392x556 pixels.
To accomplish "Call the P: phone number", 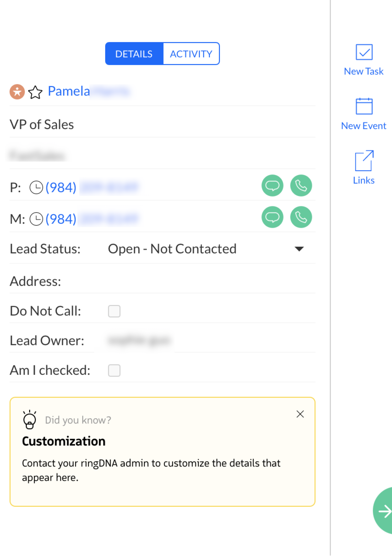I will click(301, 186).
